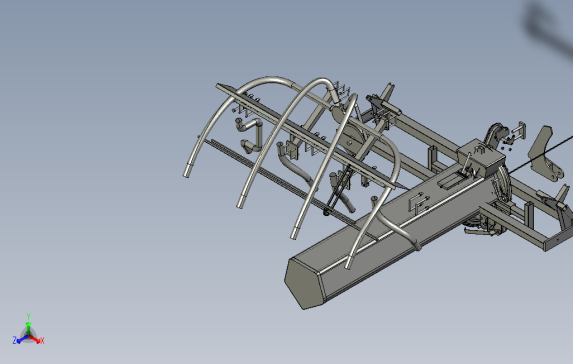Select the hexagonal end face of the large beam
The height and width of the screenshot is (364, 573).
304,283
